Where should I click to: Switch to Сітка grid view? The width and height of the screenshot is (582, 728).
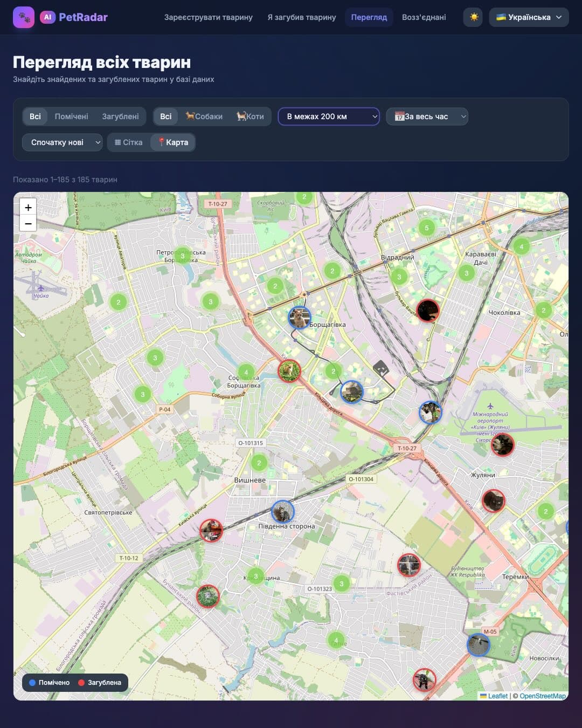click(129, 142)
